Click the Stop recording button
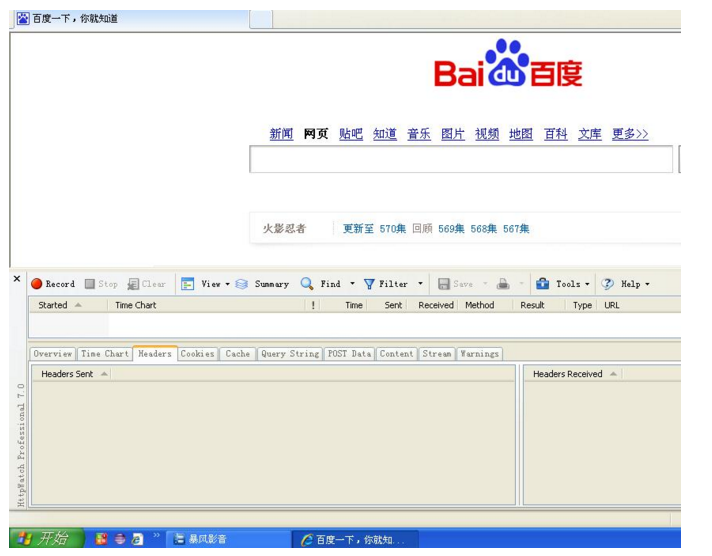The height and width of the screenshot is (556, 712). click(101, 284)
